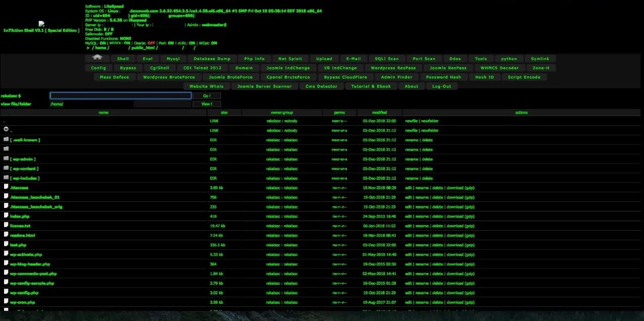Screen dimensions: 644x321
Task: Click the wp-blog-header.php file icon
Action: tap(6, 264)
